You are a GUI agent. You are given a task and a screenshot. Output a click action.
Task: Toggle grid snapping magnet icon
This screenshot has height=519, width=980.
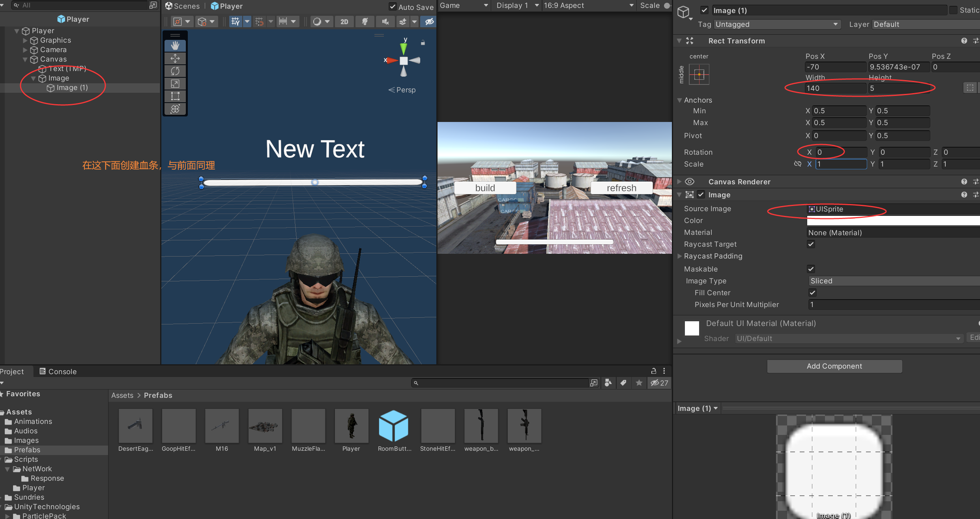(259, 21)
